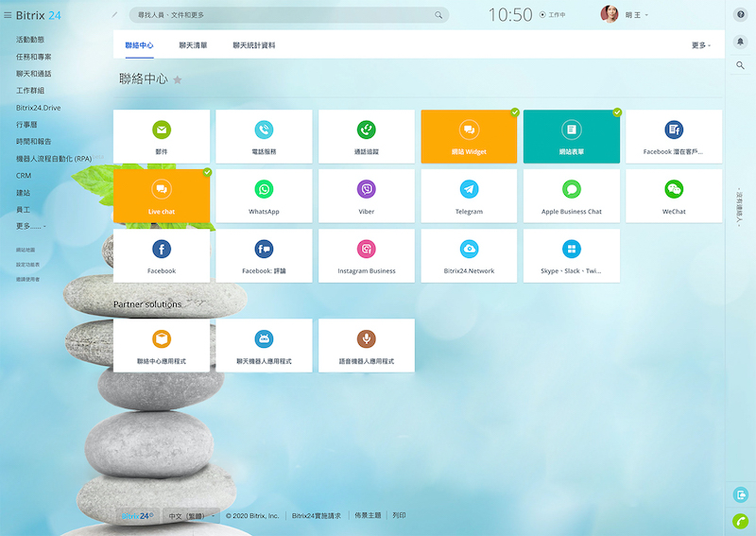Open 時間和報告 in the sidebar
Image resolution: width=756 pixels, height=536 pixels.
pyautogui.click(x=34, y=142)
